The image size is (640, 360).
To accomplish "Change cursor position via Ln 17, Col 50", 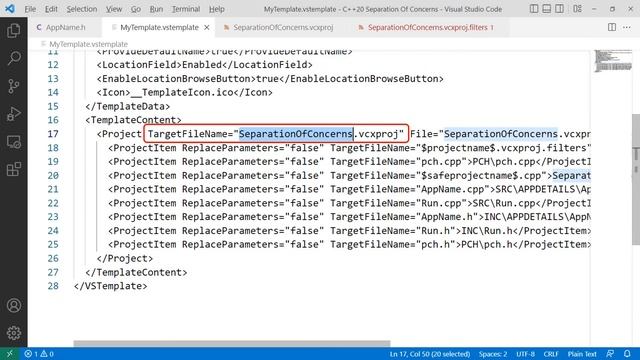I will coord(430,354).
